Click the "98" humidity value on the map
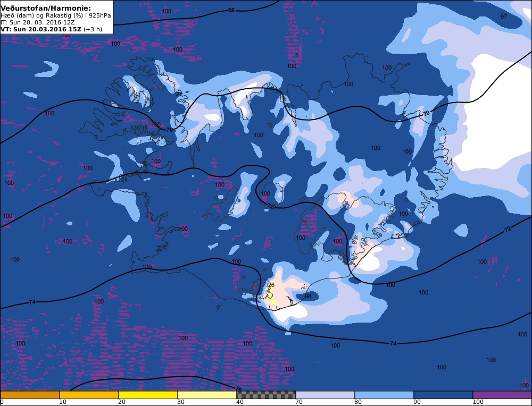532x406 pixels. click(x=307, y=296)
